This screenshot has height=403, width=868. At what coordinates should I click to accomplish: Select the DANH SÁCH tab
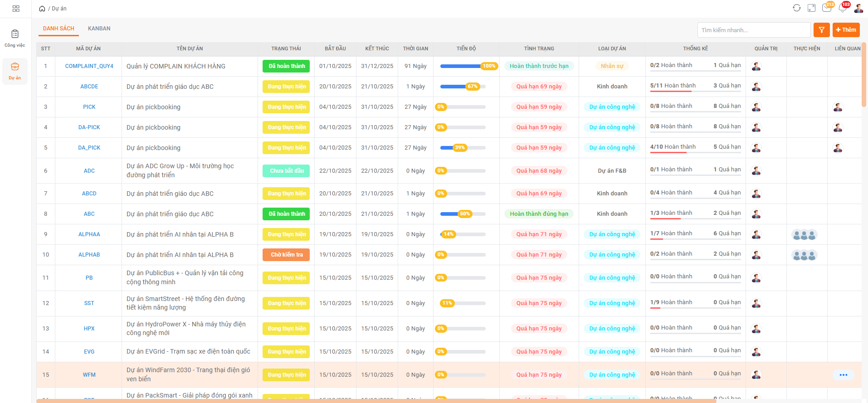point(59,29)
